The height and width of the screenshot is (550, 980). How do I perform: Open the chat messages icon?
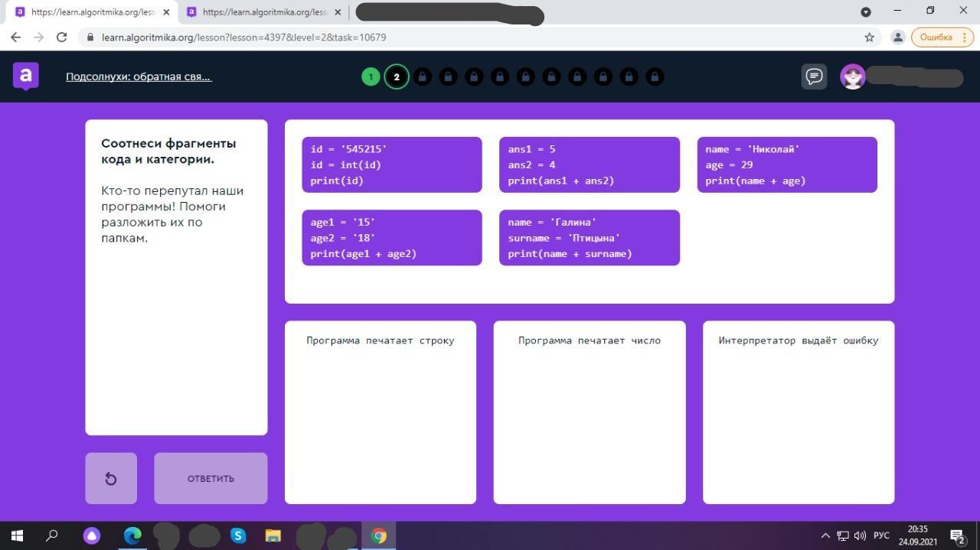pos(814,76)
